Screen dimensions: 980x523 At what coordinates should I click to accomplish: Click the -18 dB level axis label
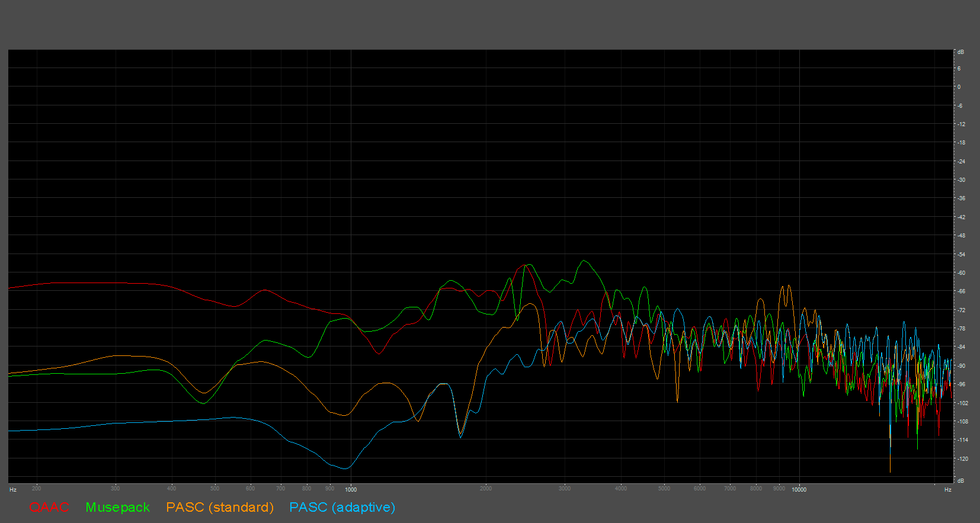pos(961,143)
